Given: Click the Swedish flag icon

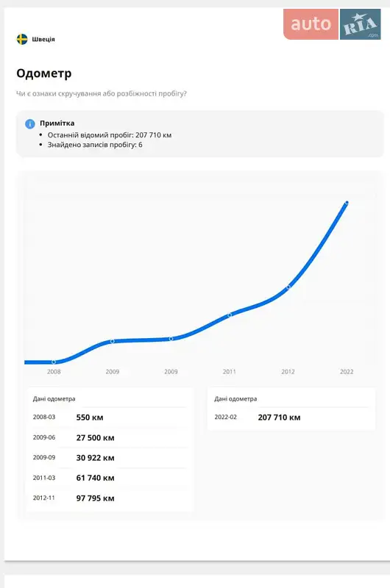Looking at the screenshot, I should click(x=22, y=39).
